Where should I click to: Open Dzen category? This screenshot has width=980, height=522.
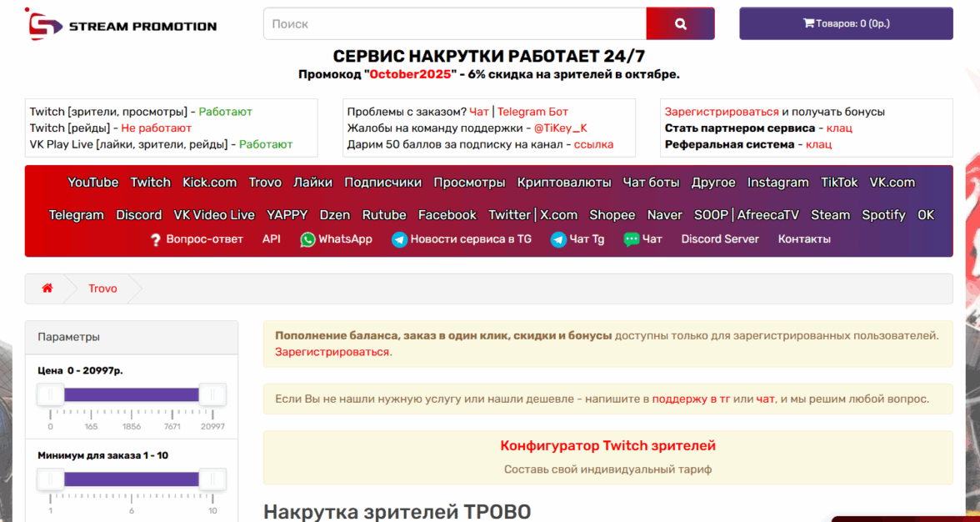tap(335, 215)
